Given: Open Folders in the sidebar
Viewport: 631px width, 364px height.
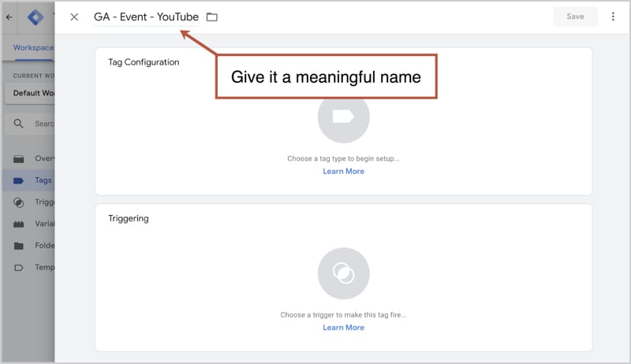Looking at the screenshot, I should (30, 246).
